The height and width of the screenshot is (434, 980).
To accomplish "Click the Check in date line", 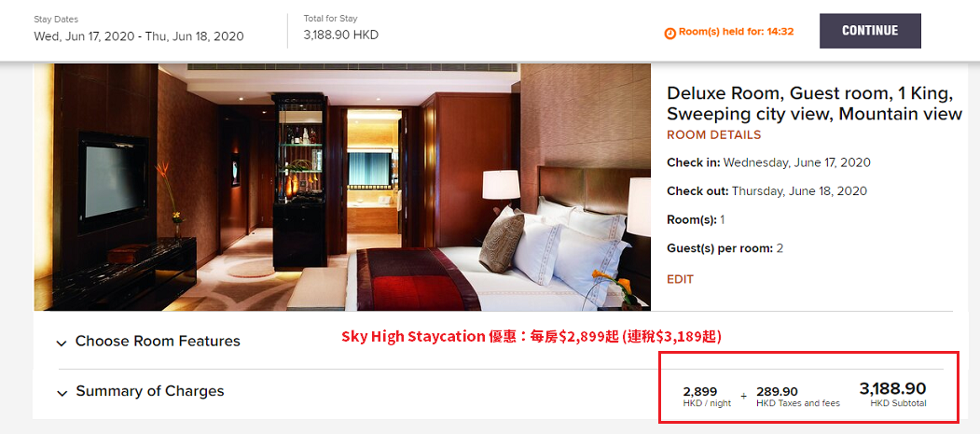I will [768, 162].
